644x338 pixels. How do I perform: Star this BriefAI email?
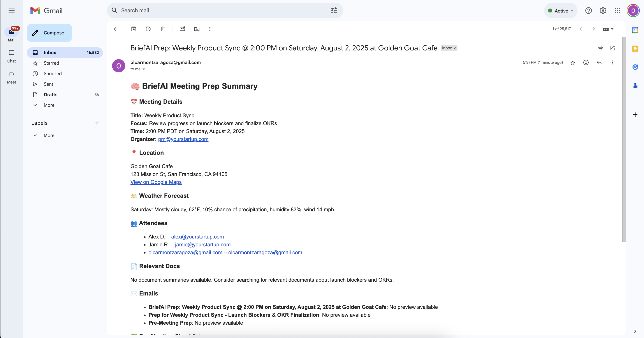click(x=573, y=63)
